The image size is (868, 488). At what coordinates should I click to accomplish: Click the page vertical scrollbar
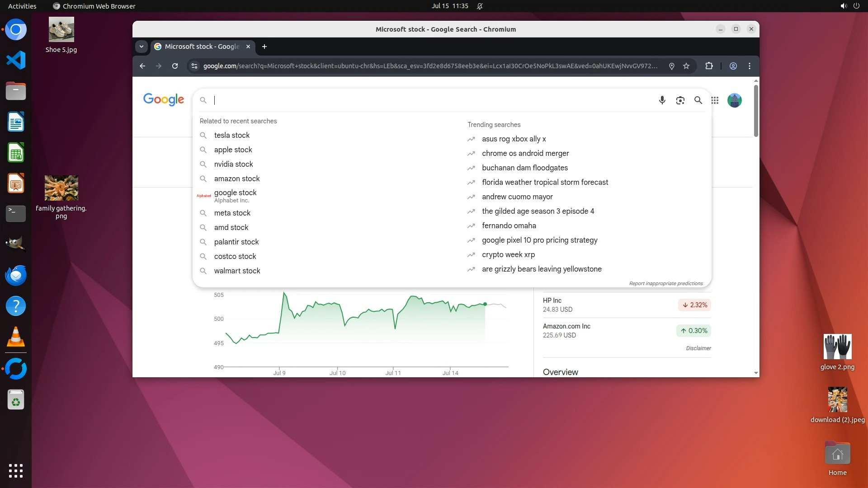[x=756, y=111]
